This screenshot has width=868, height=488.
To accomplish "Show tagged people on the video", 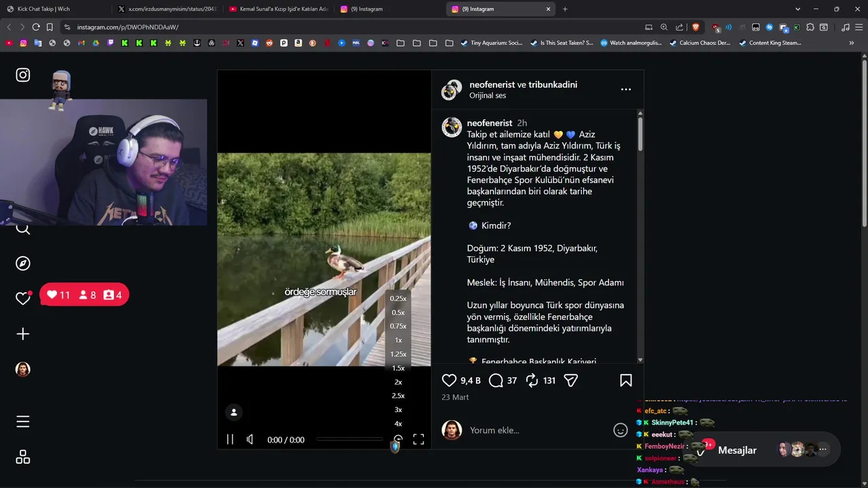I will (234, 412).
